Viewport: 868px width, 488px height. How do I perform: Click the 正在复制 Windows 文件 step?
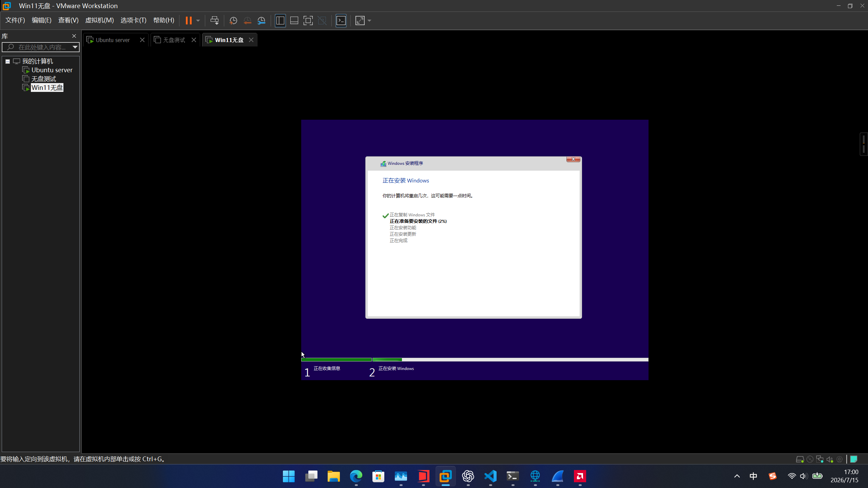[412, 215]
